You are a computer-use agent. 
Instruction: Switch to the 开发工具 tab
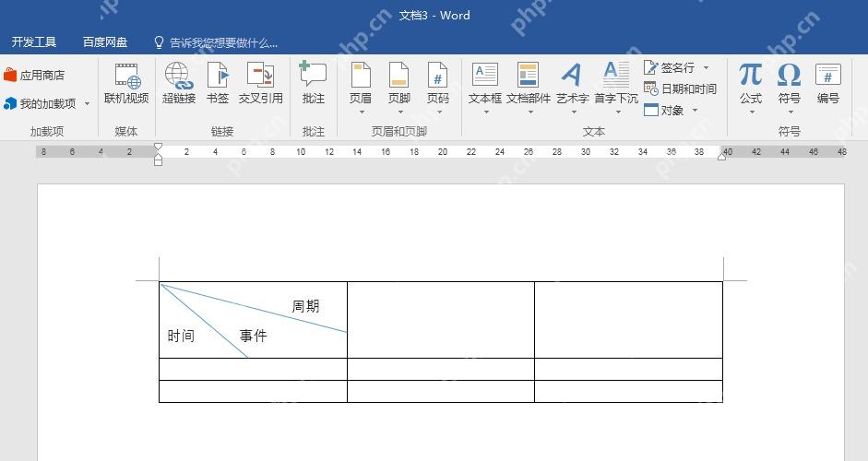[x=34, y=42]
